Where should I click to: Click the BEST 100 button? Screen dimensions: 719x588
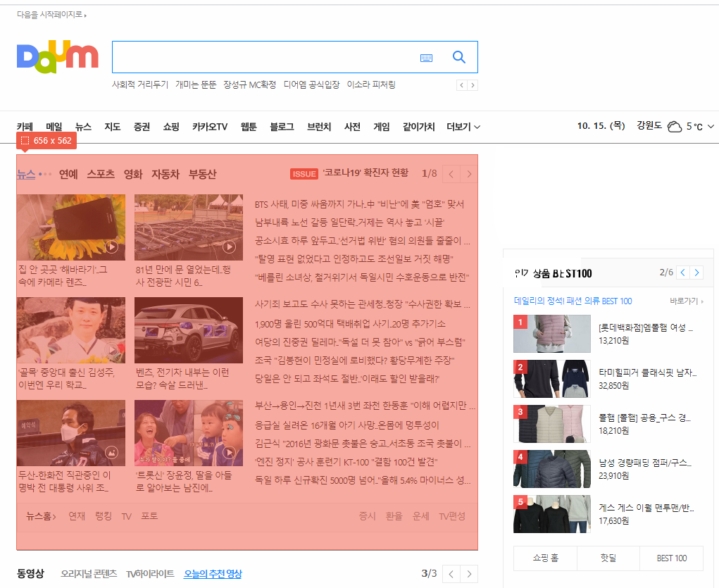[x=672, y=558]
